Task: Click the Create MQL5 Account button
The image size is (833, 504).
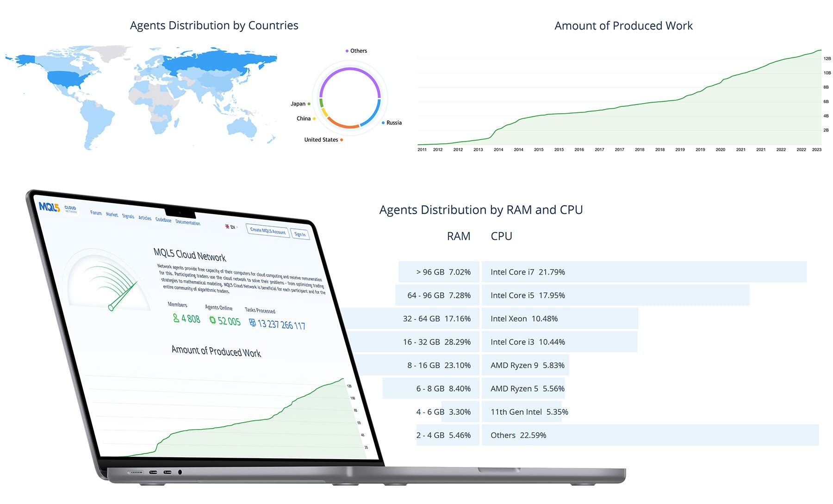Action: (268, 230)
